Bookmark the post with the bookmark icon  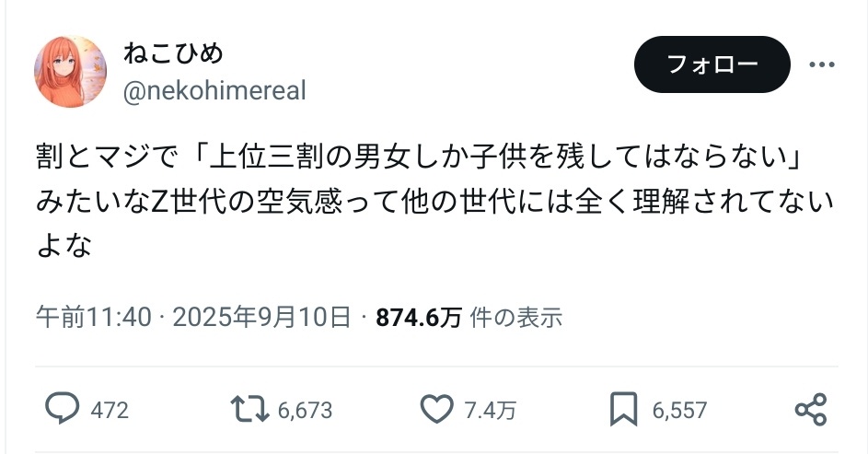(x=624, y=409)
